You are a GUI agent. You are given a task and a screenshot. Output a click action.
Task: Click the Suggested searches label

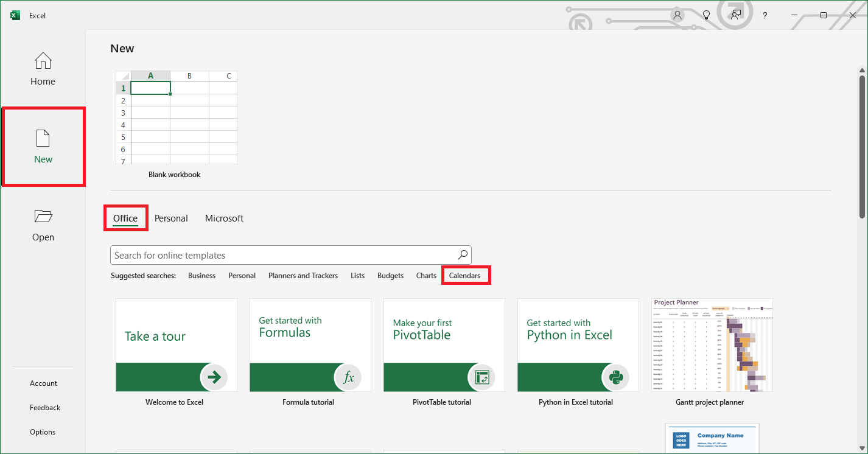coord(144,276)
